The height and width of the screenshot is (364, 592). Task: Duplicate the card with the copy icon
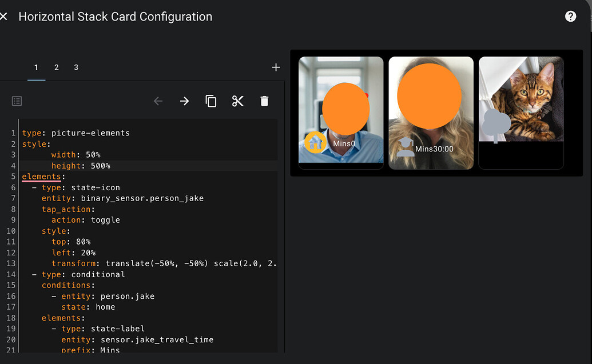click(x=211, y=101)
